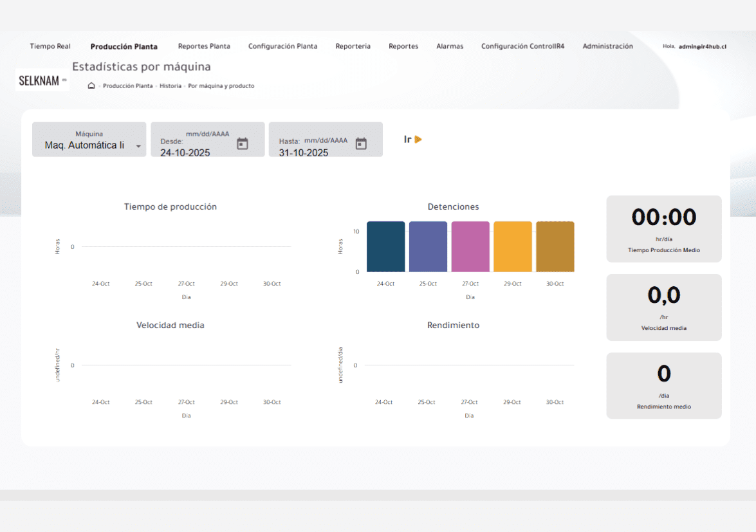Click the Producción Planta breadcrumb link
The image size is (756, 532).
127,86
